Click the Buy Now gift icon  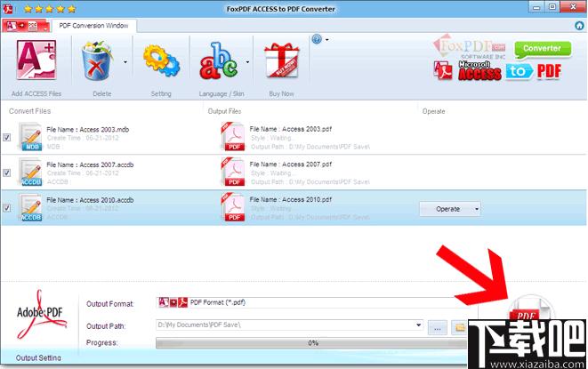click(x=282, y=60)
